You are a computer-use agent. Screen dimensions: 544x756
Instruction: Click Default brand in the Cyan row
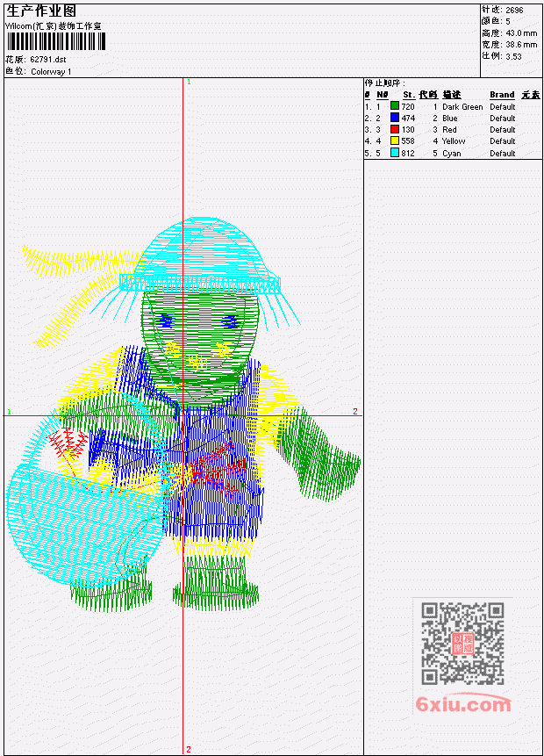coord(503,154)
